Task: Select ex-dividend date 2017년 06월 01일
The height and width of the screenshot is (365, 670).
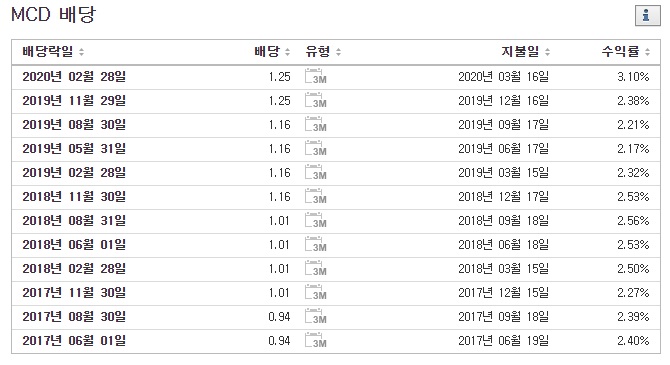Action: (74, 340)
